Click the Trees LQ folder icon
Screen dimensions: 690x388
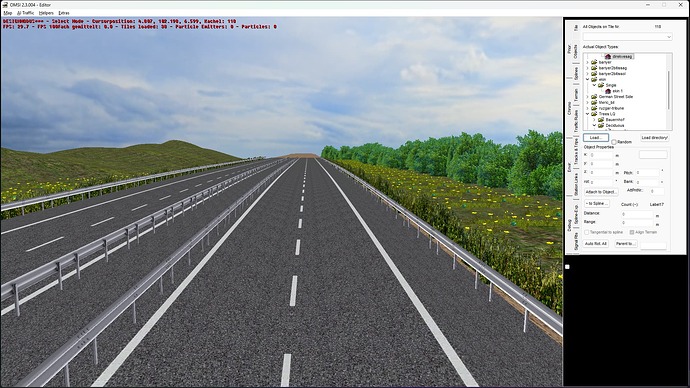point(594,114)
